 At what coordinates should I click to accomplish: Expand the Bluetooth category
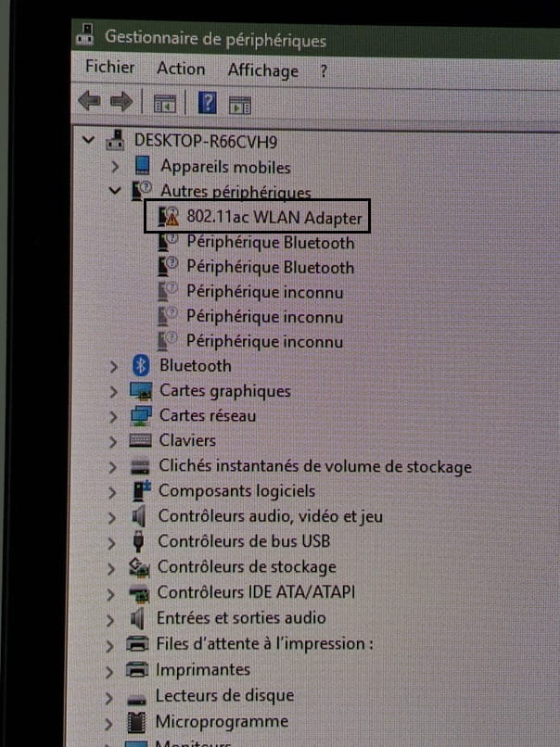(x=113, y=366)
